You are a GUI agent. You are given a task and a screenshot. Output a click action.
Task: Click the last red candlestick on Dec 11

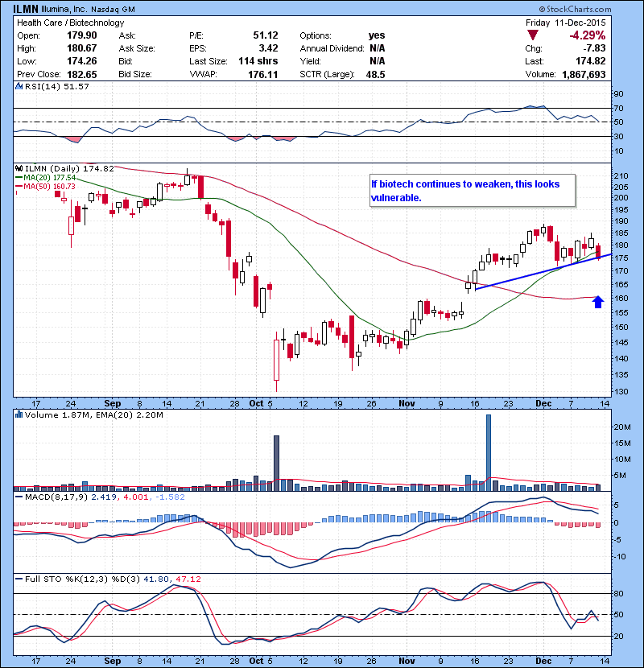click(x=598, y=252)
